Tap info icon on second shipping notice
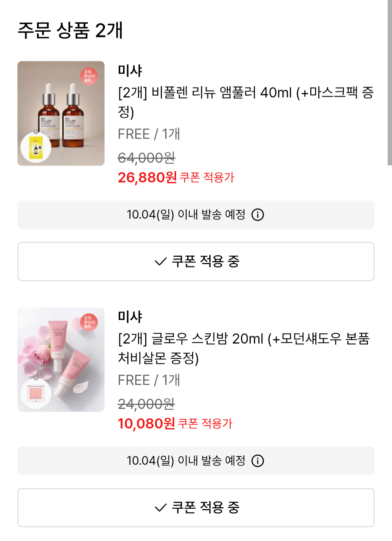Screen dimensions: 392x541 click(x=258, y=461)
